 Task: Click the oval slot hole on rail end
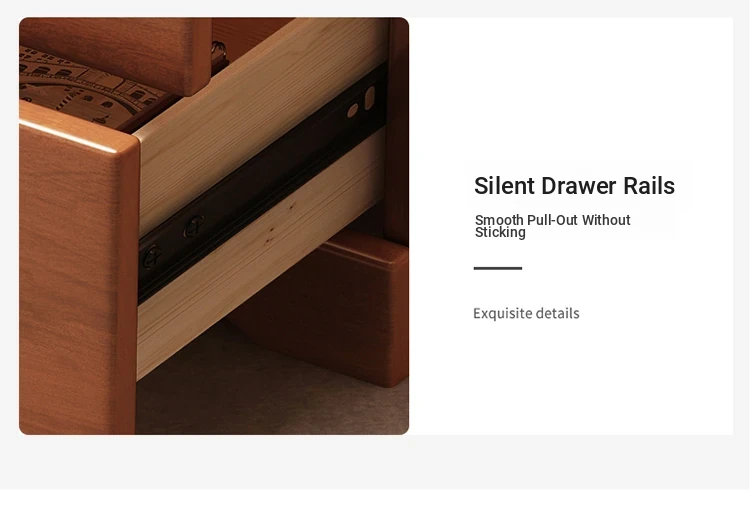point(370,98)
